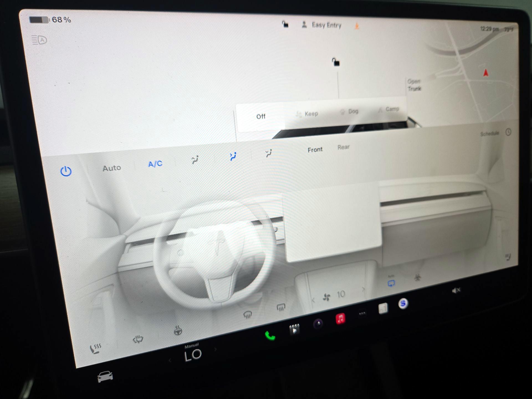This screenshot has height=399, width=532.
Task: Open the blue S app icon
Action: click(403, 304)
